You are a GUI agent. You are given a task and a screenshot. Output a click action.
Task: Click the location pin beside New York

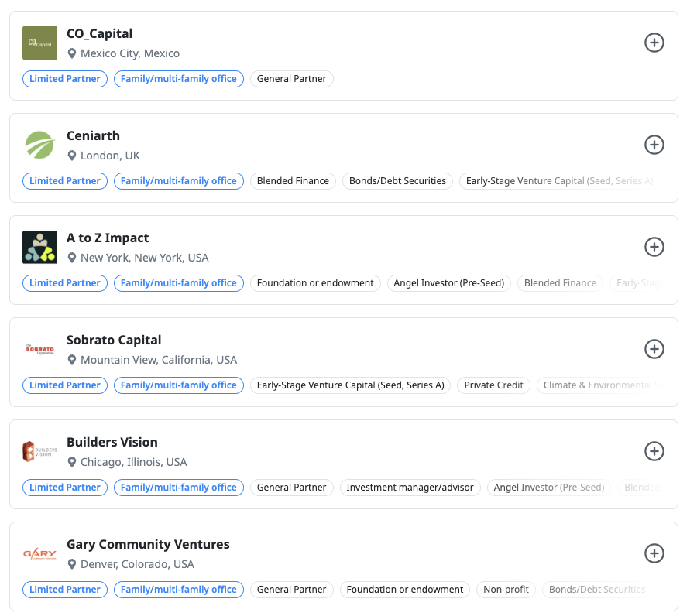[x=71, y=258]
